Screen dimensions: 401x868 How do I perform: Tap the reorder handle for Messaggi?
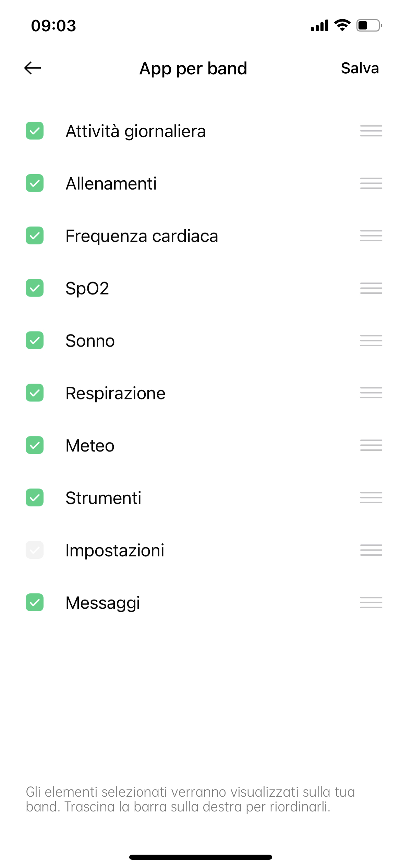[371, 603]
